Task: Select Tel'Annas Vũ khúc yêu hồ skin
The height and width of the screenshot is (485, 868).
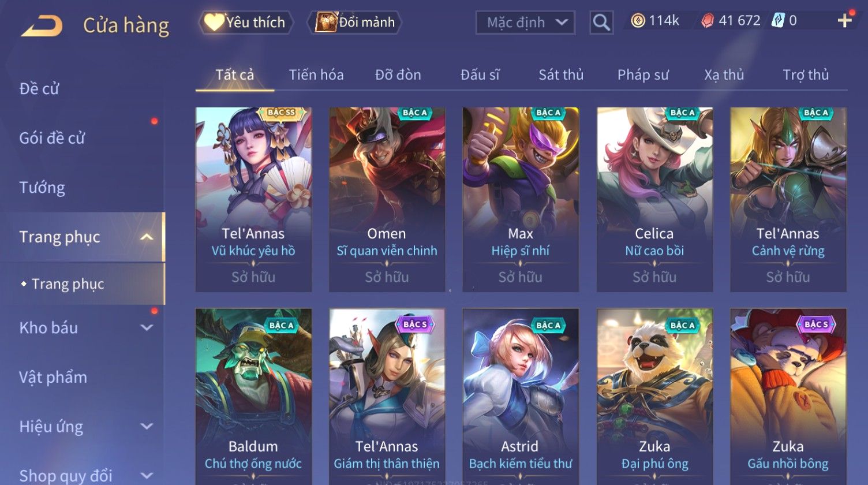Action: (x=253, y=199)
